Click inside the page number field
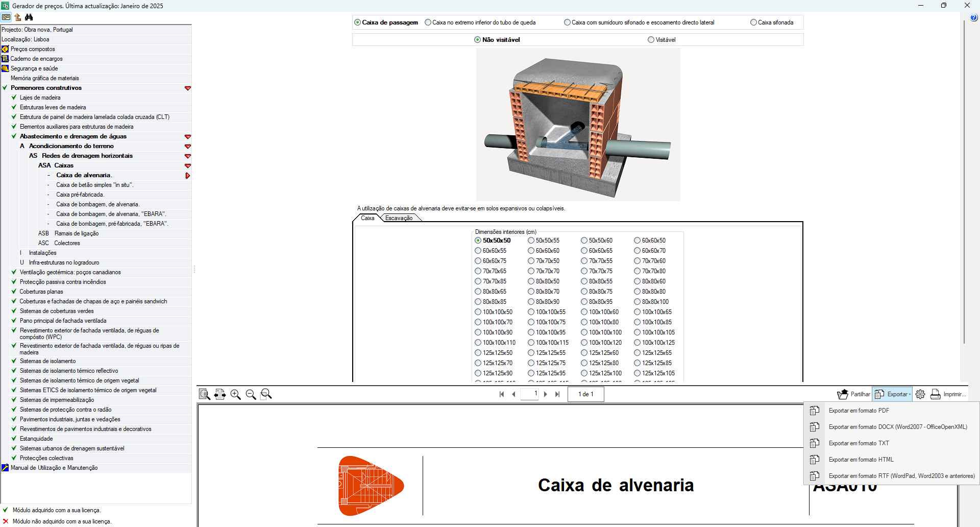Viewport: 980px width, 527px height. point(529,394)
